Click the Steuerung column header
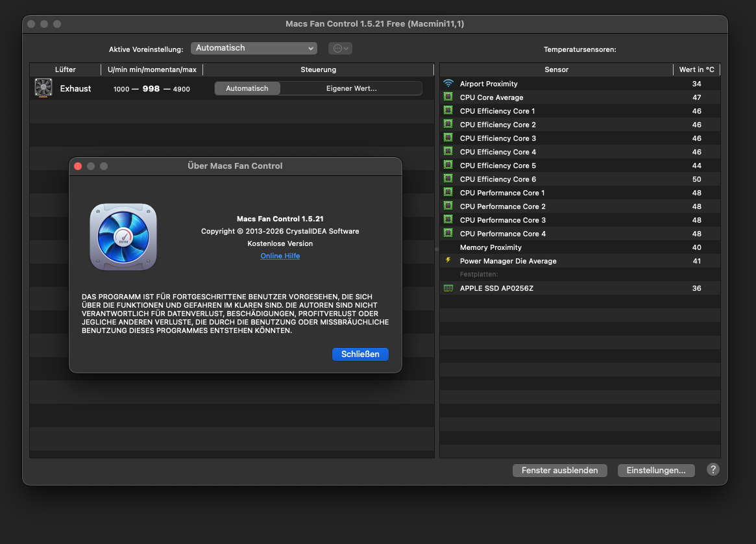This screenshot has height=544, width=756. point(318,69)
